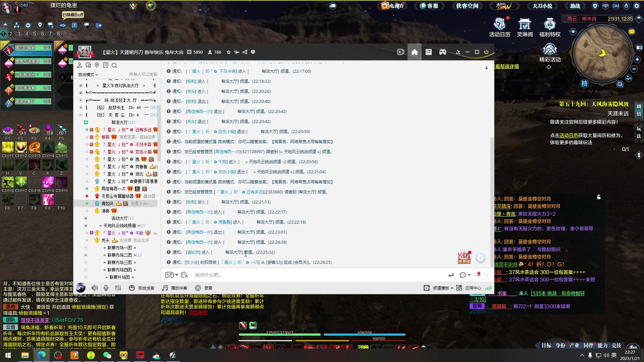Open 电视台 TV station menu
This screenshot has width=644, height=362.
tap(393, 6)
